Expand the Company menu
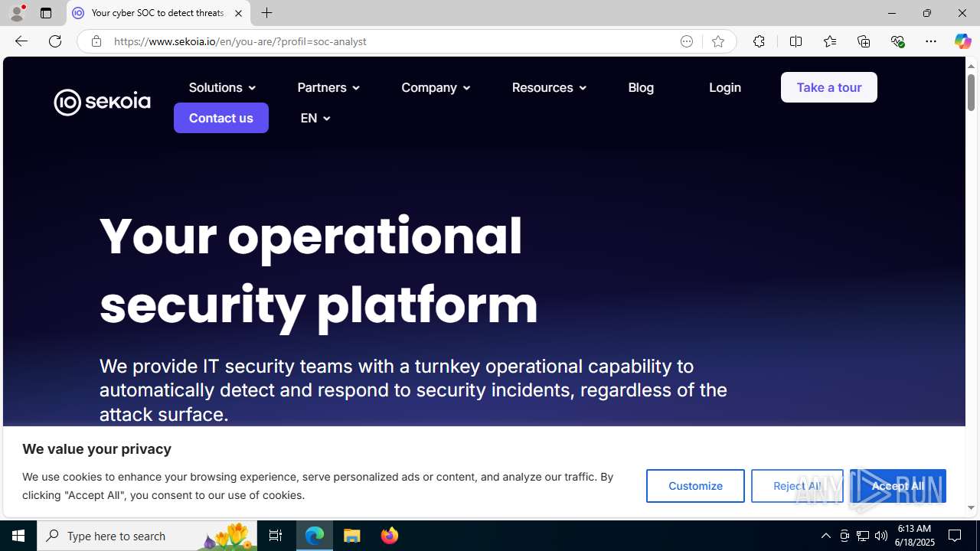980x551 pixels. [x=436, y=87]
